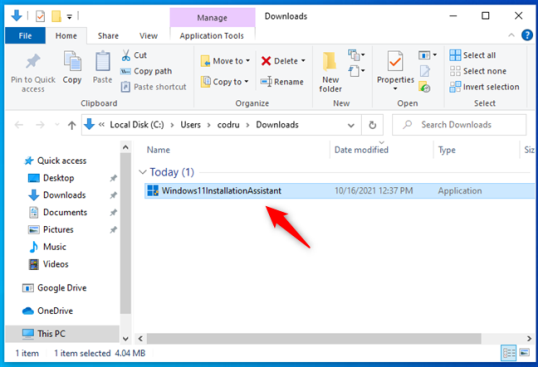Open the Application Tools tab
Viewport: 538px width, 367px height.
pos(212,36)
